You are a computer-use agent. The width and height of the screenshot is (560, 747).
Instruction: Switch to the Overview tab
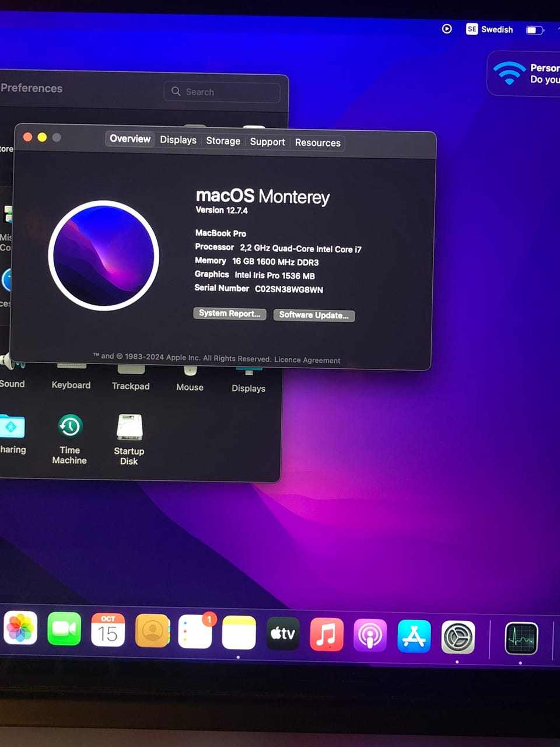(x=130, y=139)
